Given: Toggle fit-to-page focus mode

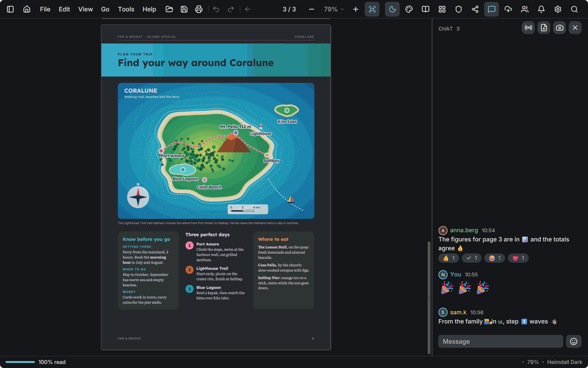Looking at the screenshot, I should [x=372, y=9].
